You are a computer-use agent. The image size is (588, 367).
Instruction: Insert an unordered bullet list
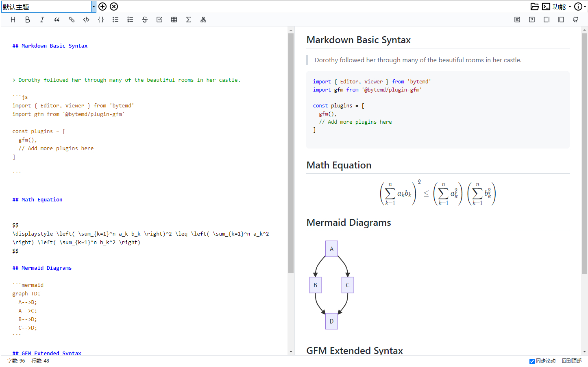pyautogui.click(x=115, y=20)
